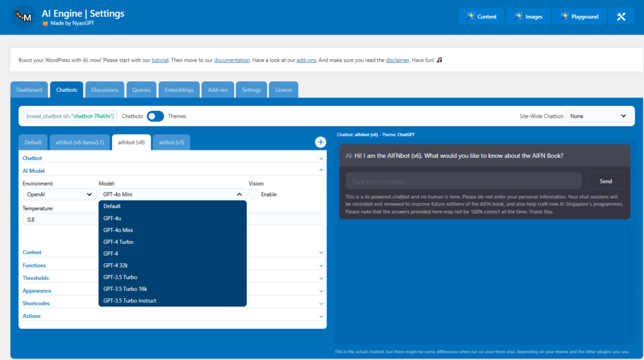Collapse the AI Model section
This screenshot has width=644, height=360.
point(321,171)
